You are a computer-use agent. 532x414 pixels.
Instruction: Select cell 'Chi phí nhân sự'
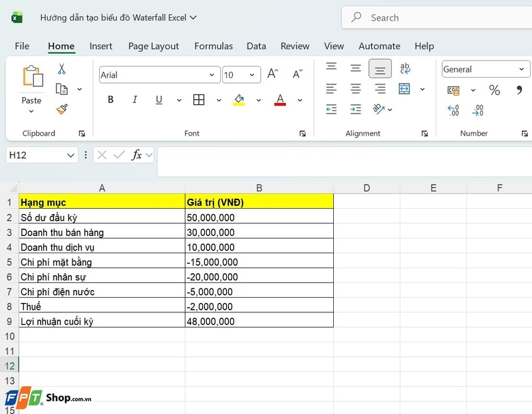coord(102,276)
